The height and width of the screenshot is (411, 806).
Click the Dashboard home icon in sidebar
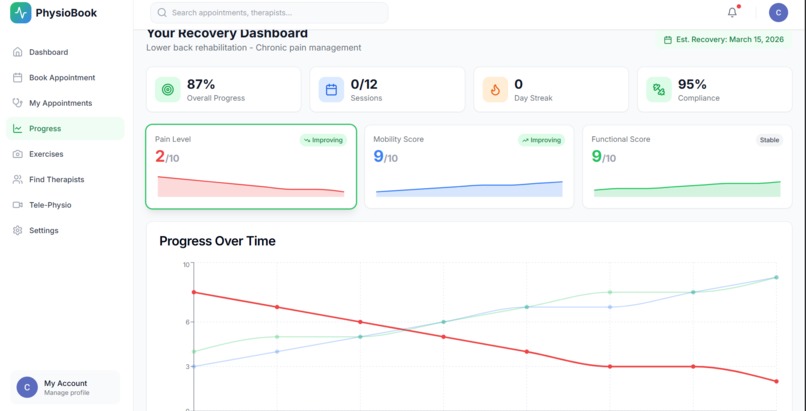coord(17,52)
